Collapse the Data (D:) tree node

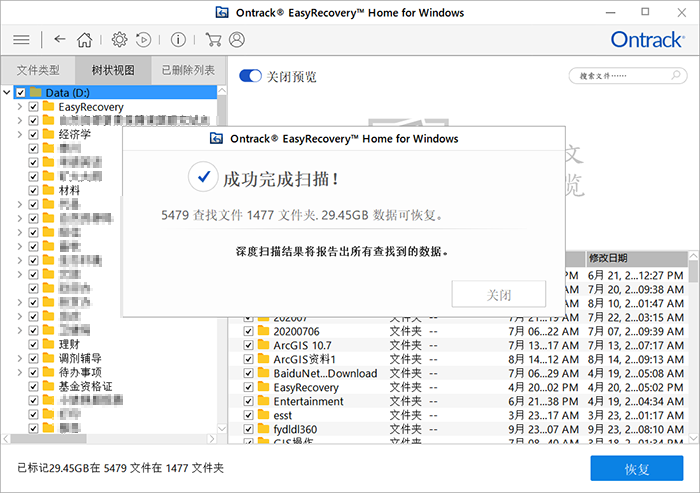6,92
